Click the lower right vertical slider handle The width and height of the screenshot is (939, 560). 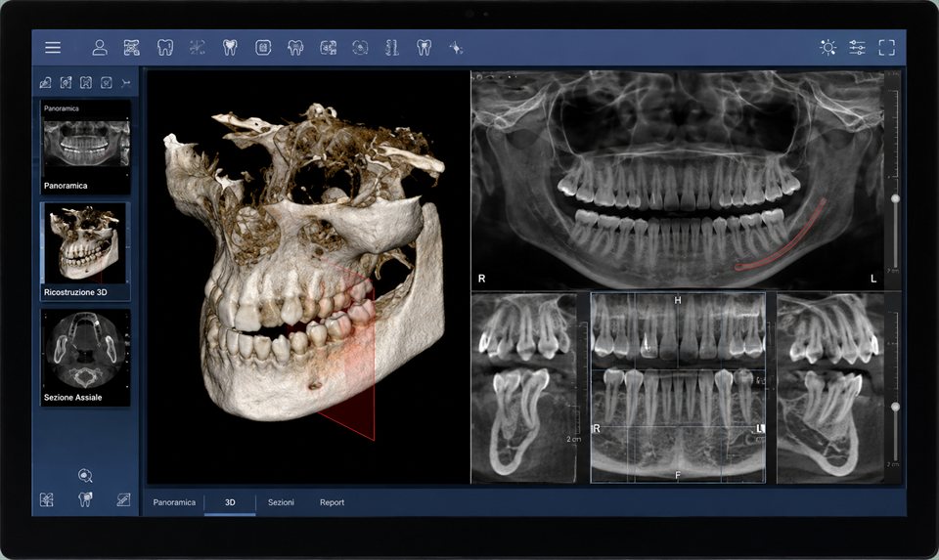(x=895, y=407)
